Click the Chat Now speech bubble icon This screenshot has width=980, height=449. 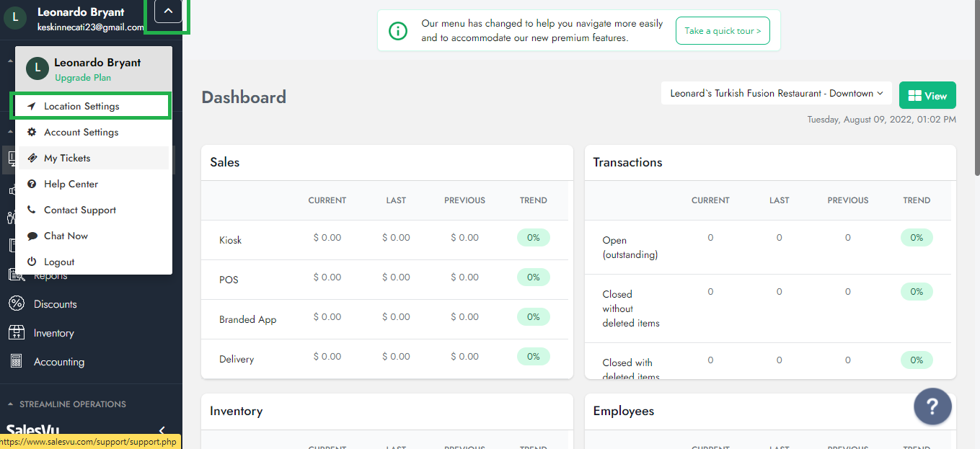click(32, 236)
